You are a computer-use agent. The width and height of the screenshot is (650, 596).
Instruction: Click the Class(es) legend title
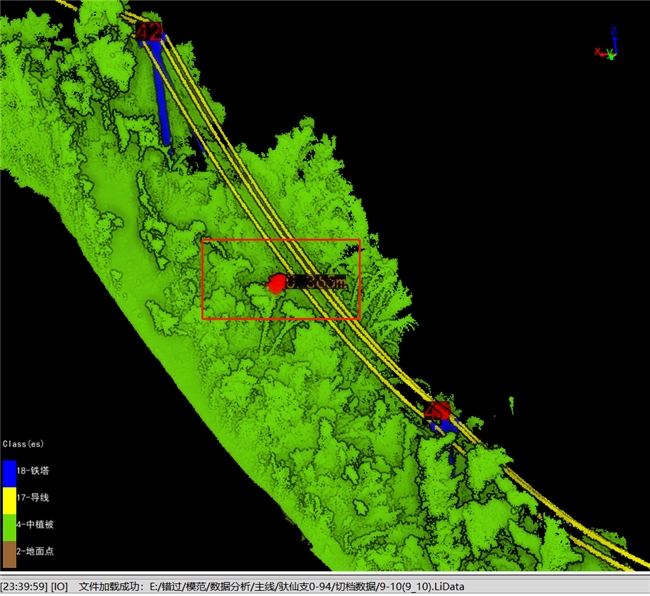[x=23, y=443]
